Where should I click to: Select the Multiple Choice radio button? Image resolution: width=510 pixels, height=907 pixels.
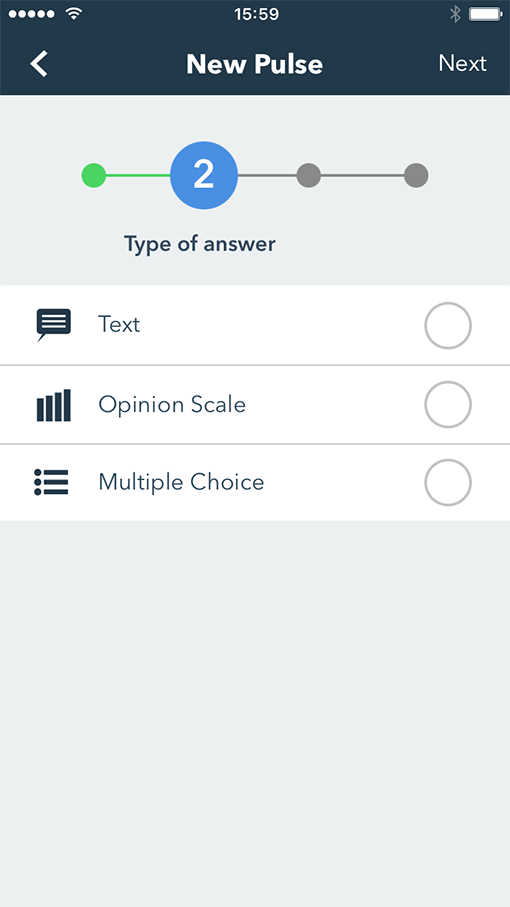pos(448,482)
